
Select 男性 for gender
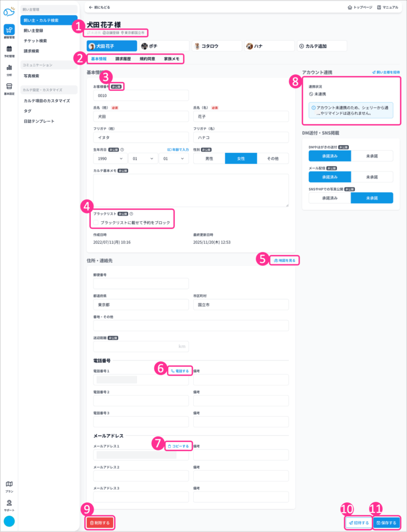pos(209,158)
